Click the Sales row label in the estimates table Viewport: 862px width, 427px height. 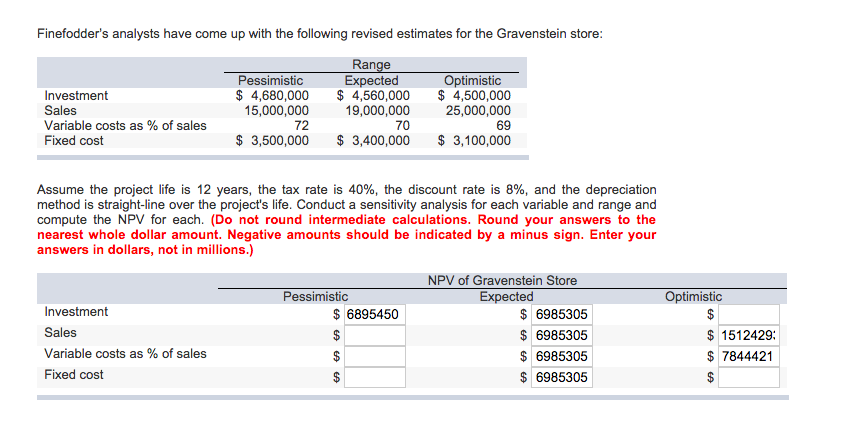pyautogui.click(x=60, y=110)
